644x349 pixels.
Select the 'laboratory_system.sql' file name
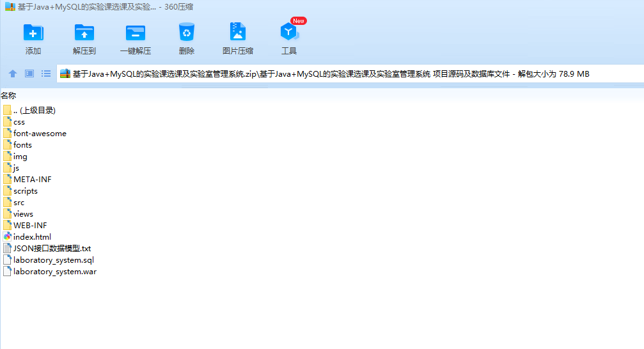(x=53, y=260)
